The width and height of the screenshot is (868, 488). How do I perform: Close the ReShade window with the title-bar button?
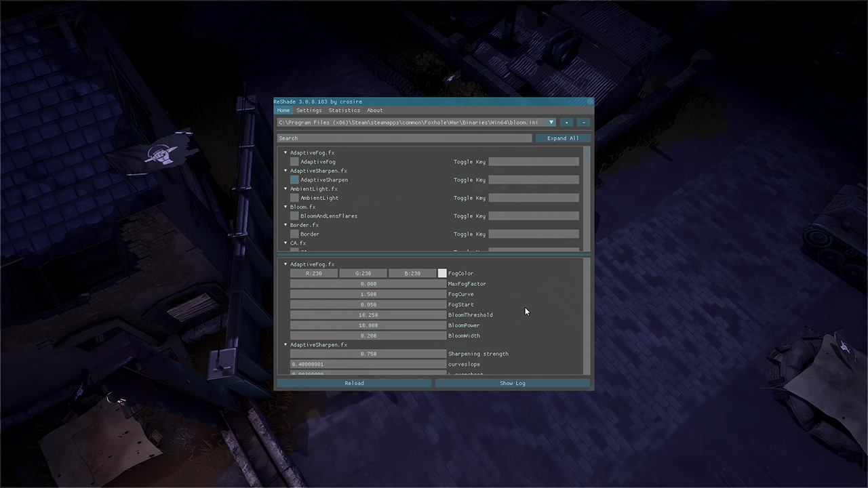click(x=590, y=102)
